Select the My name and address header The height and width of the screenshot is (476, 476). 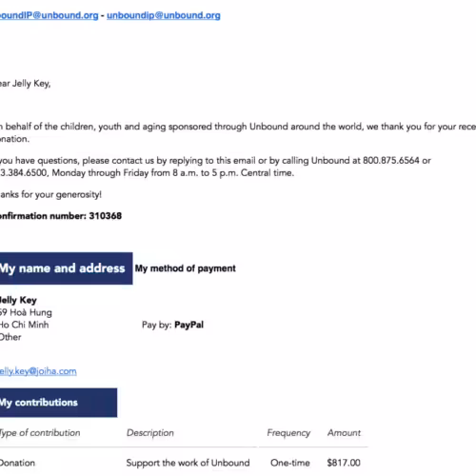click(66, 268)
